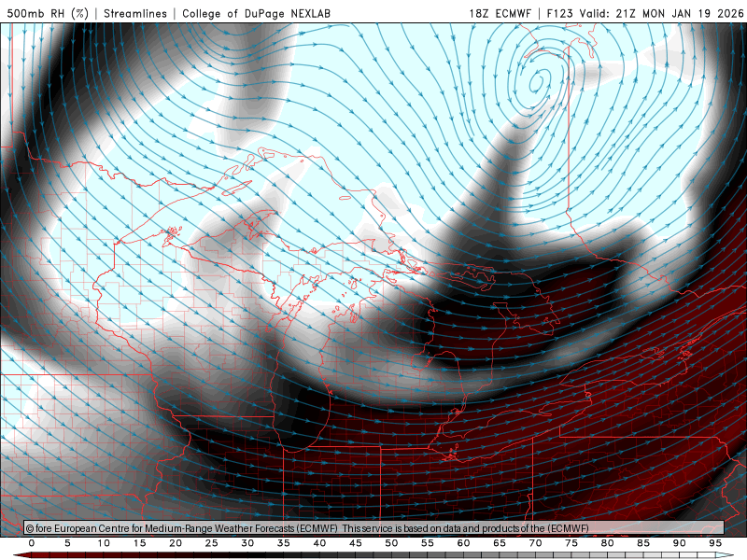
Task: Click the "60" scale label
Action: click(x=463, y=543)
